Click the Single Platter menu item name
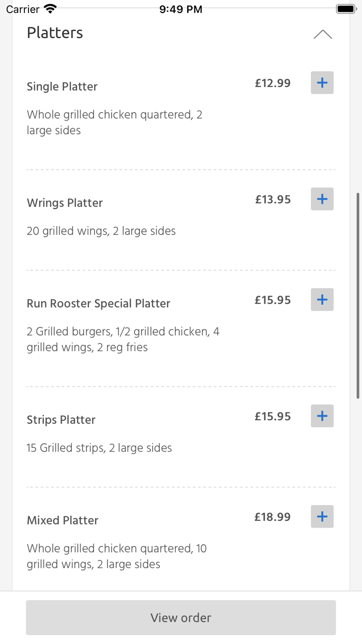The height and width of the screenshot is (644, 362). click(x=62, y=86)
